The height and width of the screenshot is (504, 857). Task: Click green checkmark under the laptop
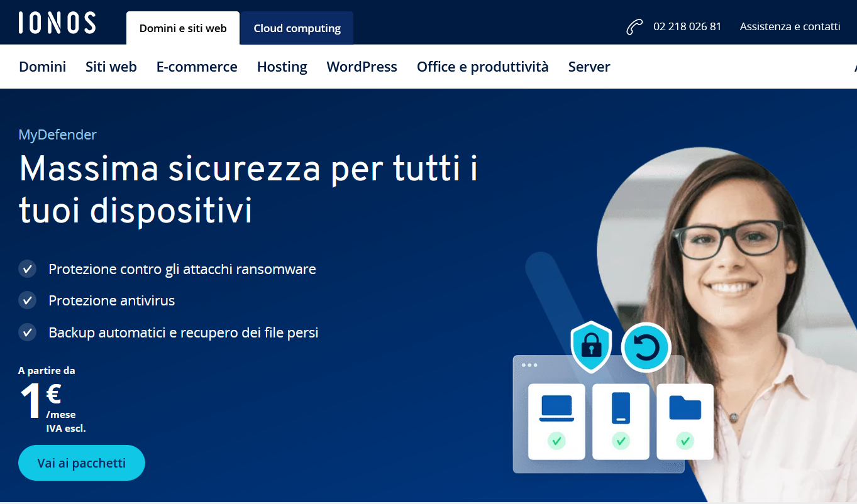[556, 441]
